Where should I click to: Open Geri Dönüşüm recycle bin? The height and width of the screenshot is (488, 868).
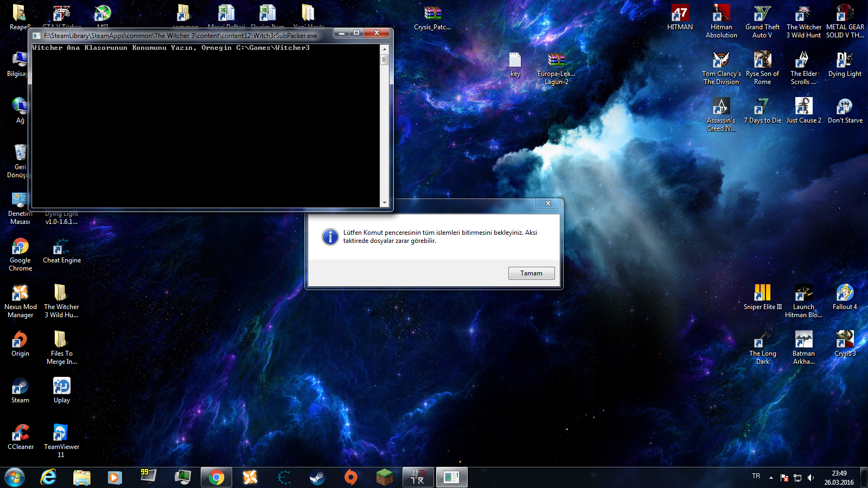click(x=18, y=161)
